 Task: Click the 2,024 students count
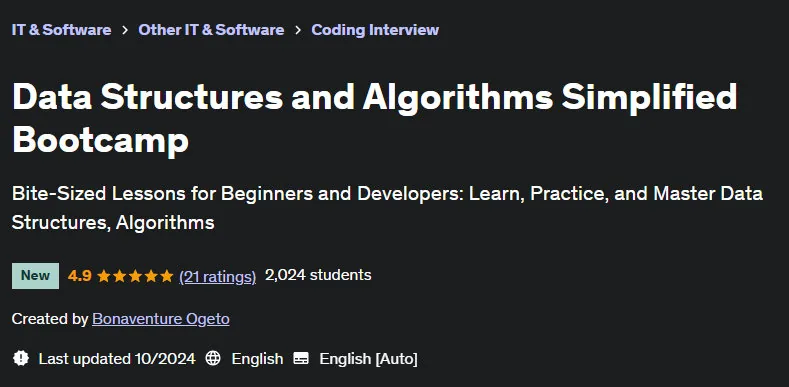[318, 275]
